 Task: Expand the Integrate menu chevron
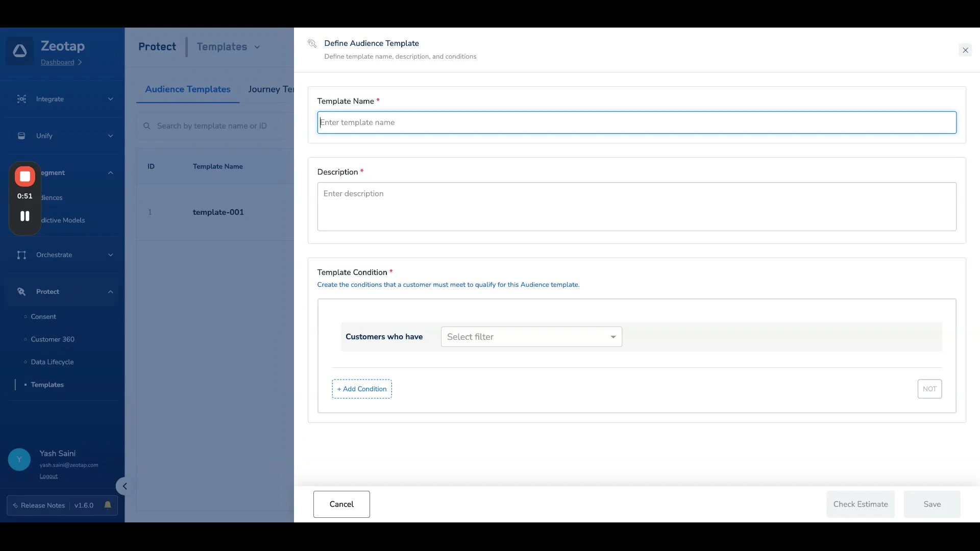click(110, 99)
